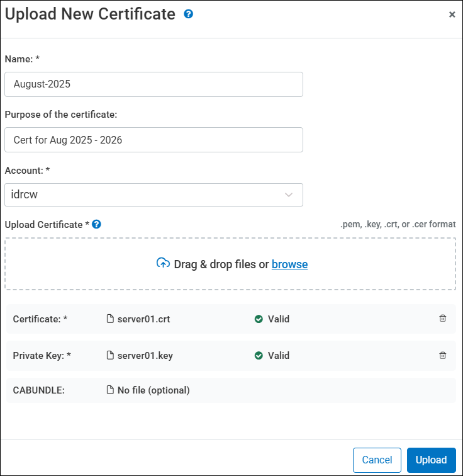Click the green Valid checkmark for Private Key

pyautogui.click(x=259, y=356)
